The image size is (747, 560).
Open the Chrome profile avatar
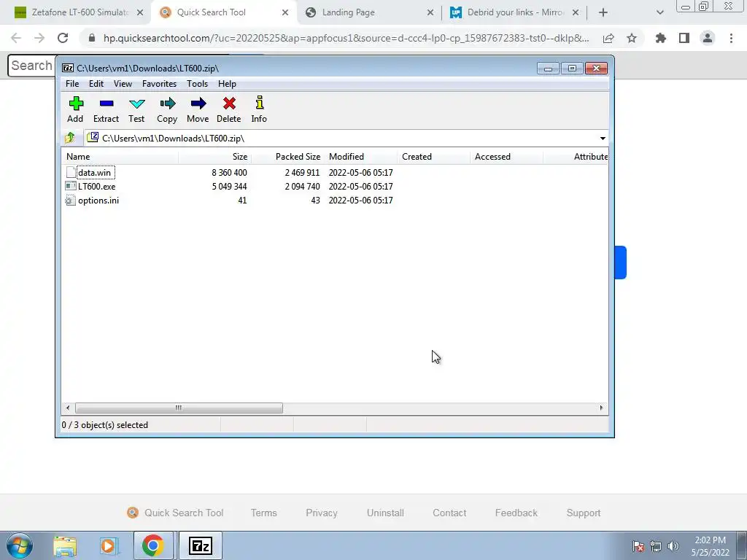(708, 38)
